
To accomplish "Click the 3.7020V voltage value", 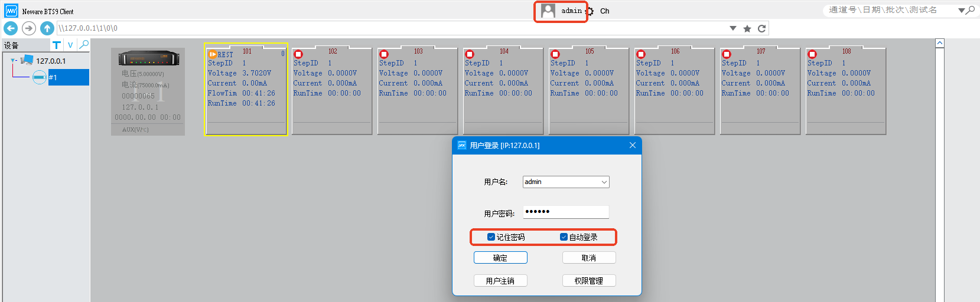I will 257,73.
